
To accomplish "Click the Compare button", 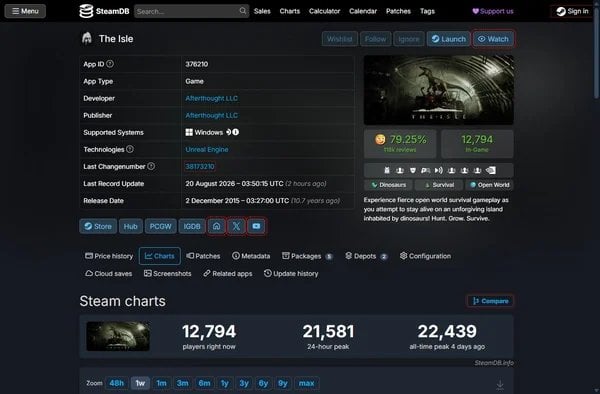I will (x=490, y=301).
